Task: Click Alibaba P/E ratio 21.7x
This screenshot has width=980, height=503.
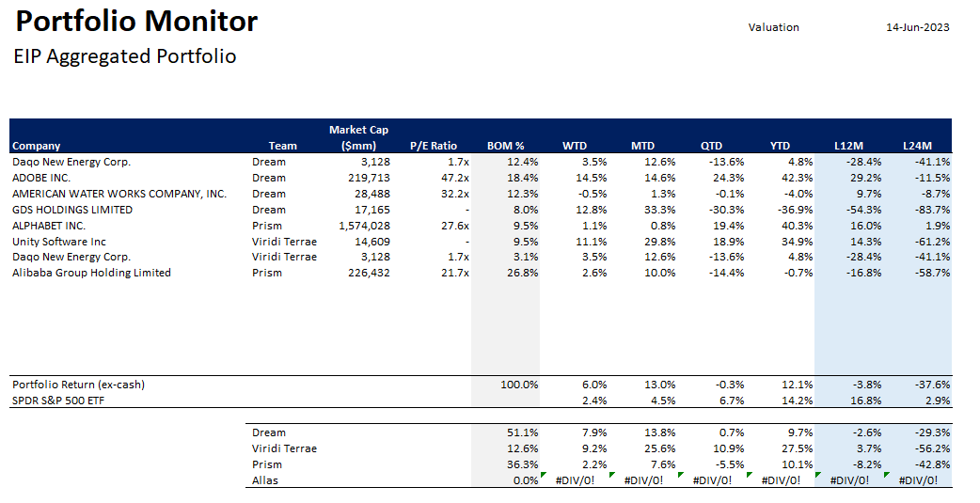Action: coord(455,273)
